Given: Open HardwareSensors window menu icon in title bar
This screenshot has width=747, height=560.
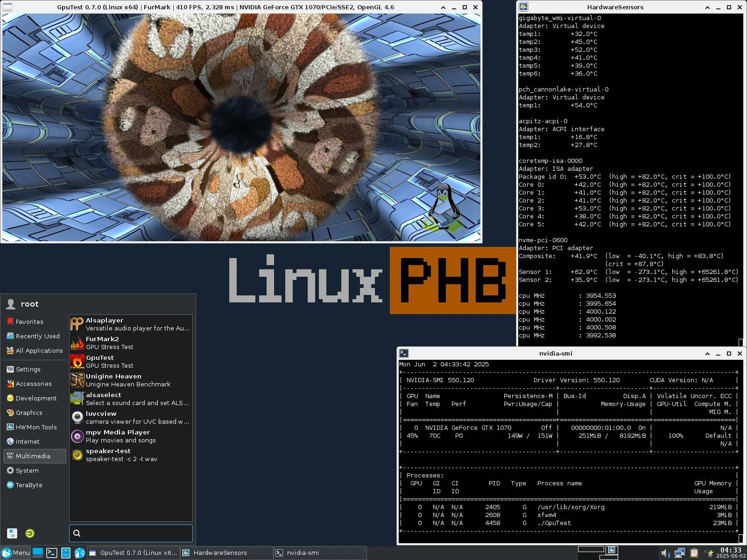Looking at the screenshot, I should click(x=523, y=7).
